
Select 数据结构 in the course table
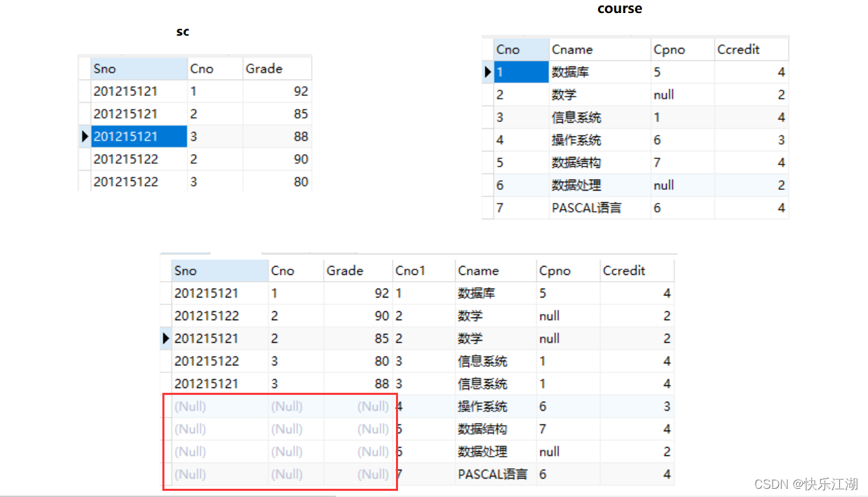600,162
